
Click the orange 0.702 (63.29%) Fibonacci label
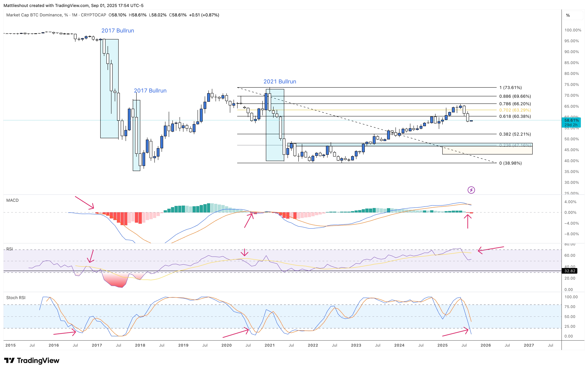[515, 110]
